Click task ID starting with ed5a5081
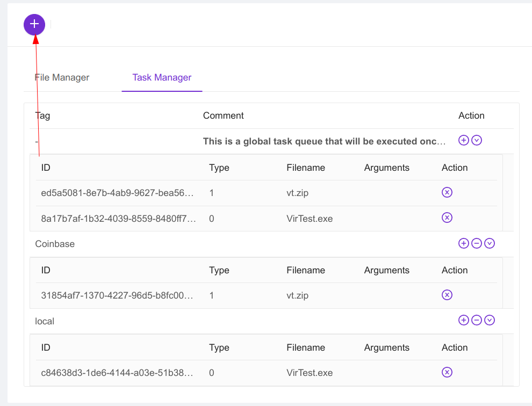 118,193
